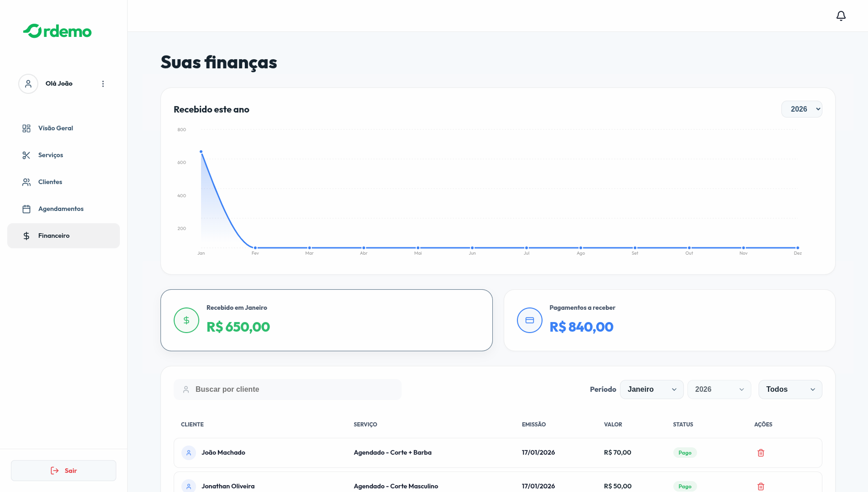Click the notification bell icon
The image size is (868, 492).
pos(841,16)
